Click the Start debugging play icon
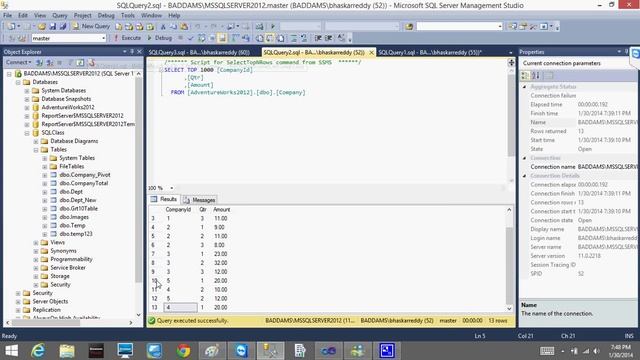Image resolution: width=640 pixels, height=360 pixels. [x=273, y=27]
